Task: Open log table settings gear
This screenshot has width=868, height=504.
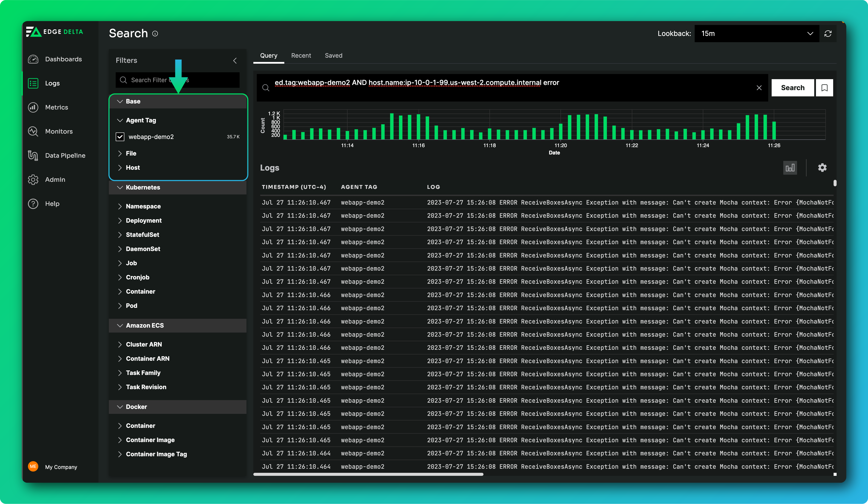Action: click(x=822, y=168)
